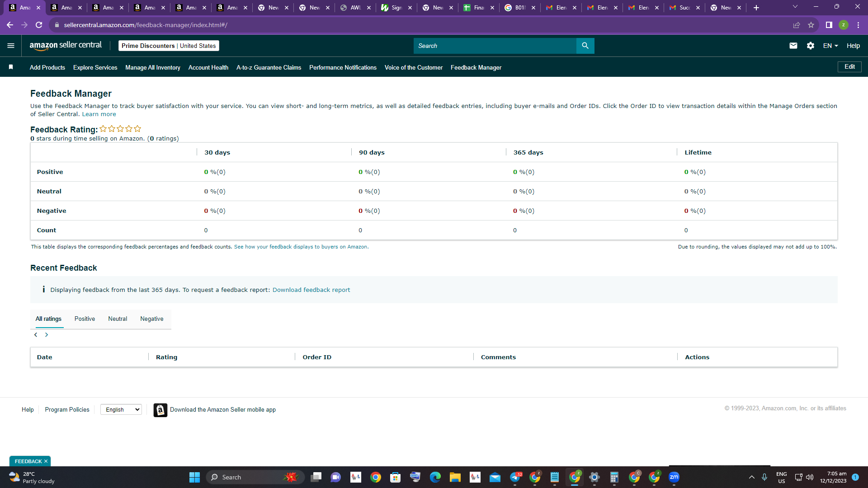Click the browser address bar URL
This screenshot has width=868, height=488.
coord(146,25)
